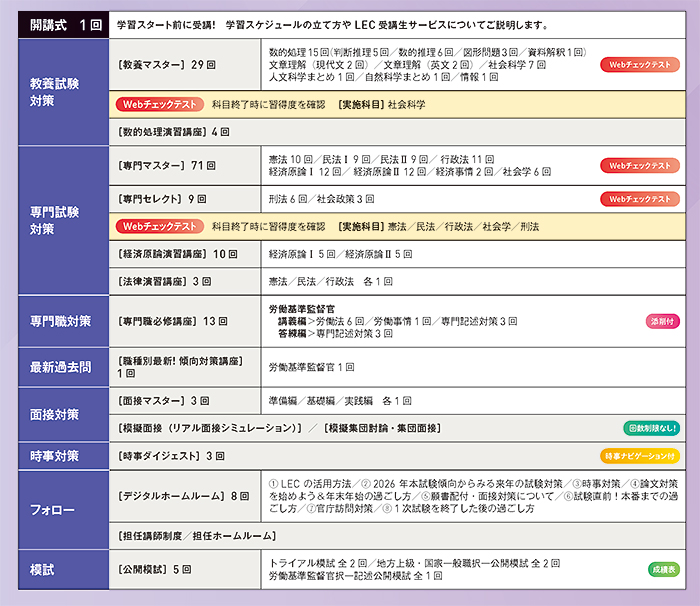Click the [デジタルホームルーム] 8回 entry
Image resolution: width=700 pixels, height=606 pixels.
[x=183, y=495]
